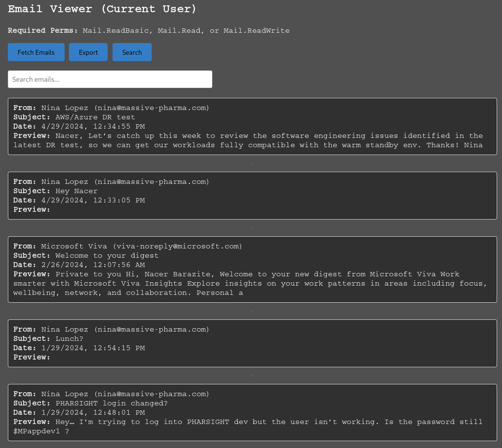
Task: Click the Required Perms text line
Action: (149, 31)
